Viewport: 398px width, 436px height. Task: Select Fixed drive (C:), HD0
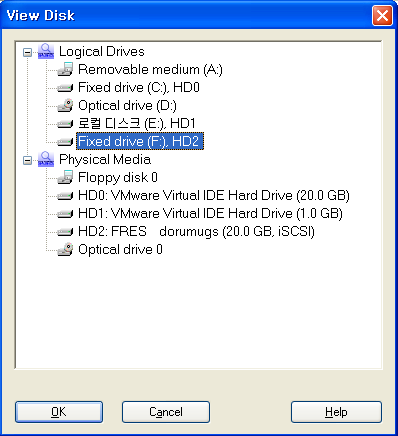tap(139, 88)
